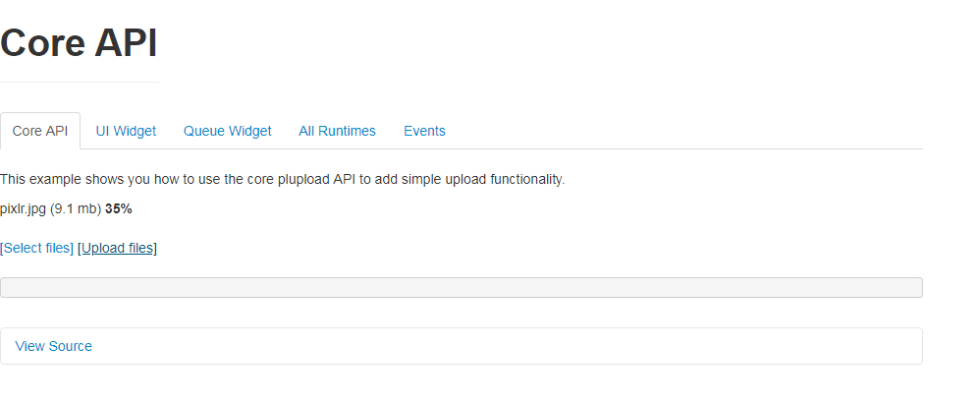
Task: Open the View Source link
Action: 53,346
